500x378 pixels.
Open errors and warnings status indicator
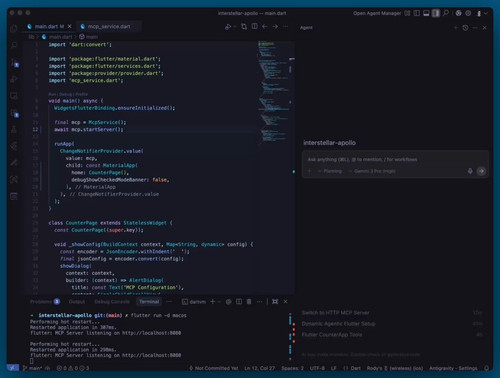click(73, 368)
